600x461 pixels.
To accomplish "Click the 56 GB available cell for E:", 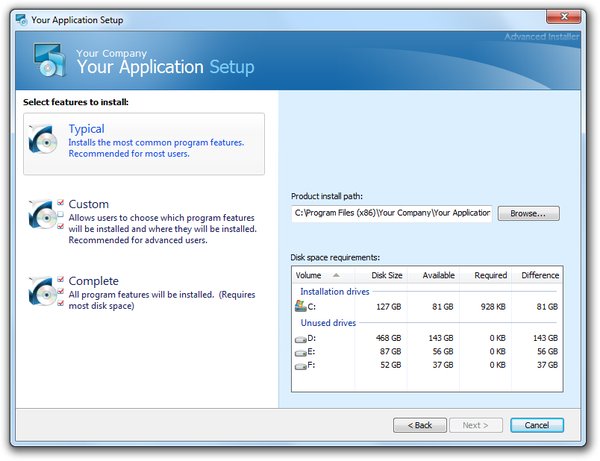I will (x=443, y=351).
